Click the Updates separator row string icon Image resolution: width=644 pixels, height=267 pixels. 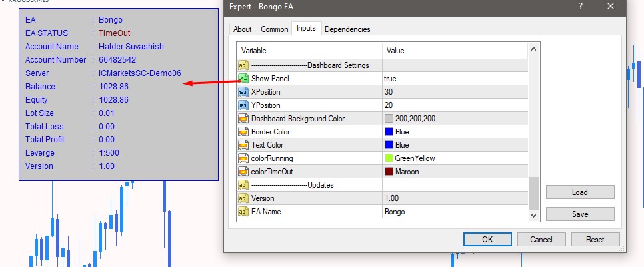(243, 185)
